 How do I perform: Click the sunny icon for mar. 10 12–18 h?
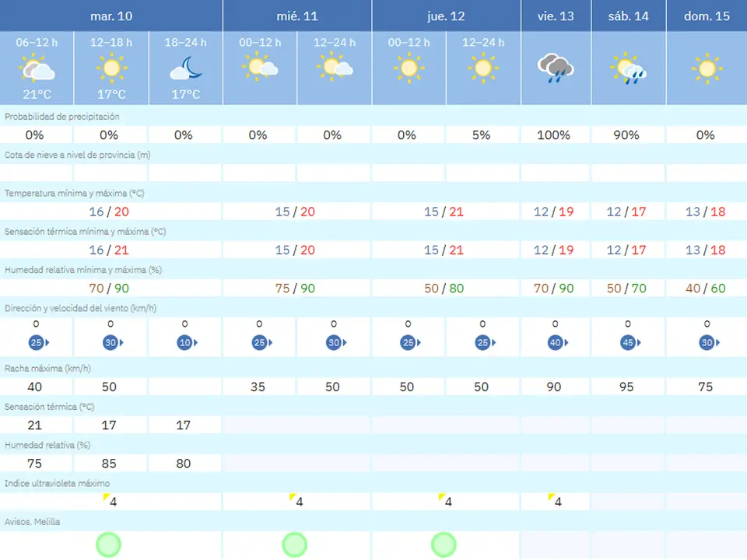[x=111, y=68]
